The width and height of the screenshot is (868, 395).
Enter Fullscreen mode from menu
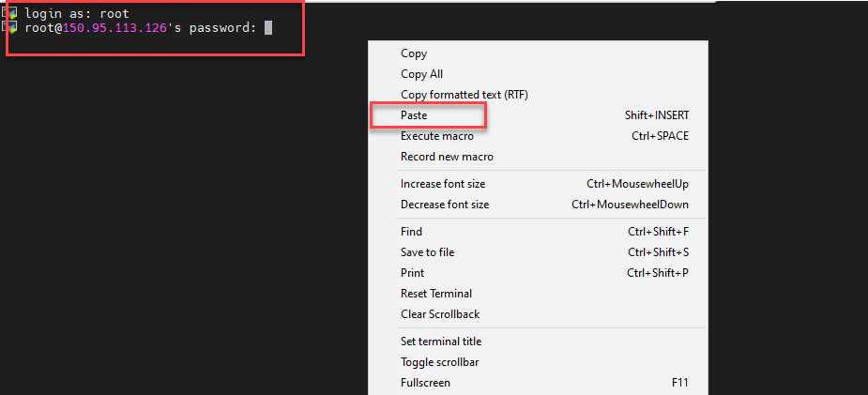425,383
